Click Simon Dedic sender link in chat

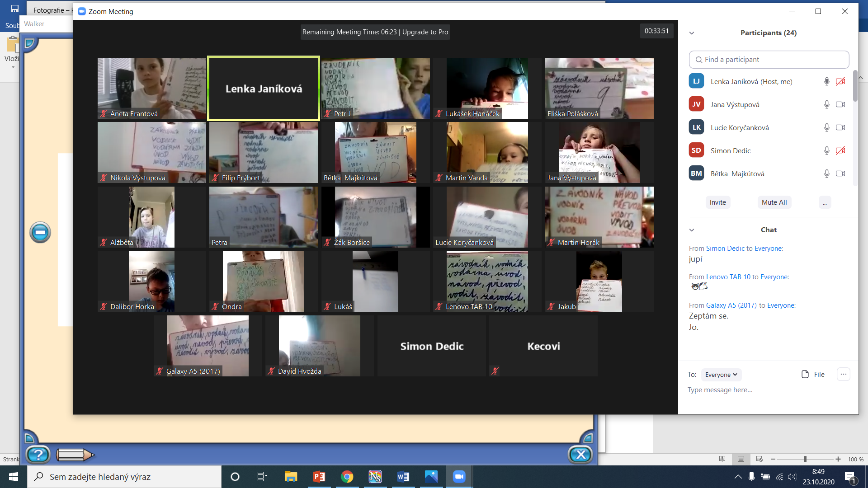[725, 249]
